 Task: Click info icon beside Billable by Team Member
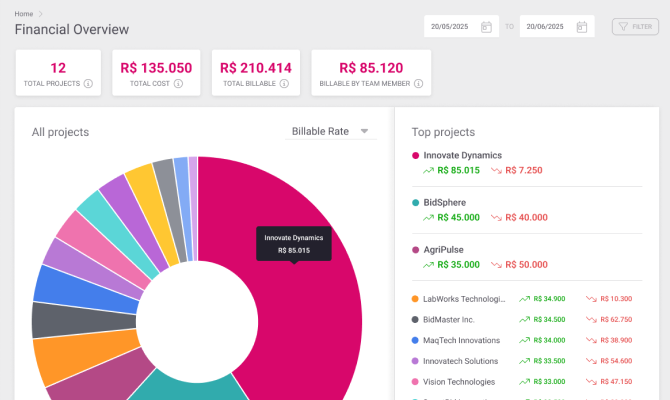point(413,84)
